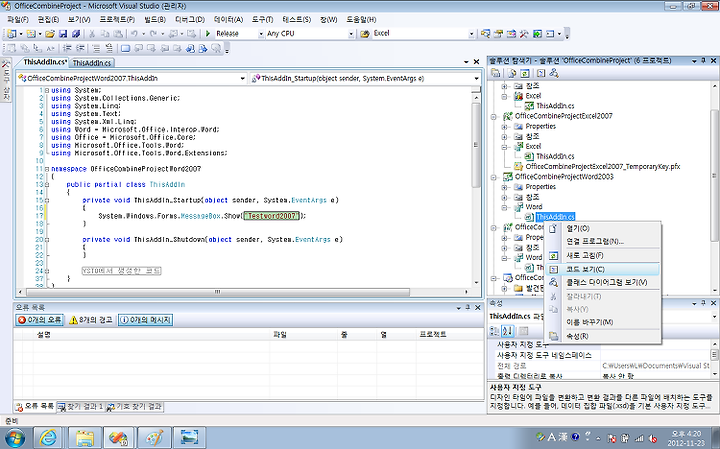Click the Categorized icon in Properties panel
720x449 pixels.
point(495,331)
